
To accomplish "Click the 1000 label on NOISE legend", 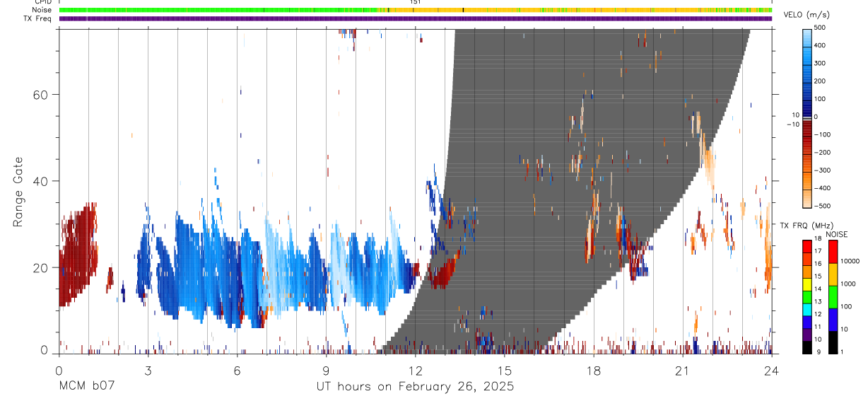I will click(x=848, y=284).
